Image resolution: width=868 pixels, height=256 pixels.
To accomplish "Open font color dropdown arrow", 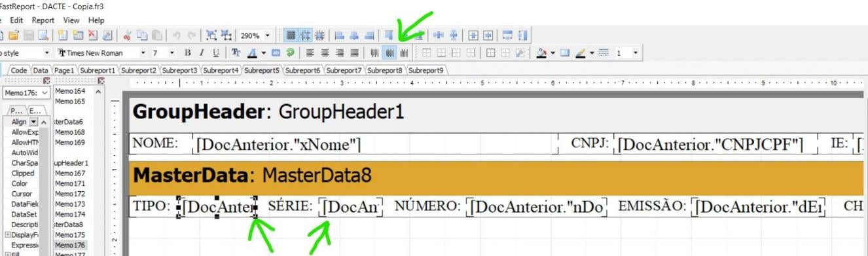I will point(263,53).
